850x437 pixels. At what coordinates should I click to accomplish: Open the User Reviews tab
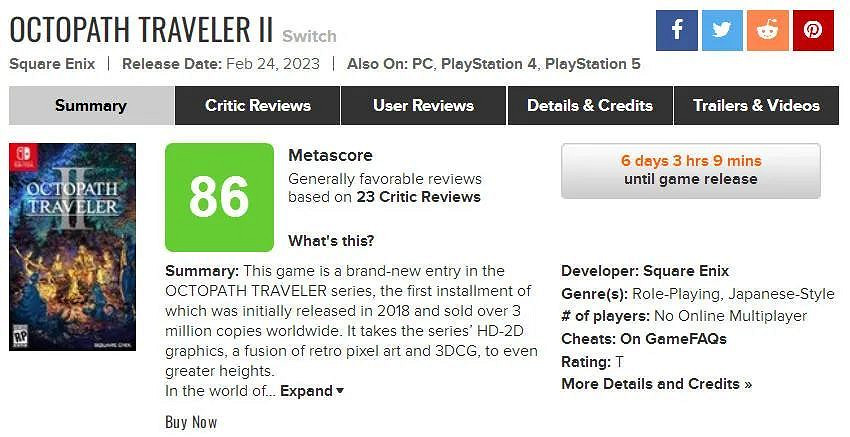point(423,105)
